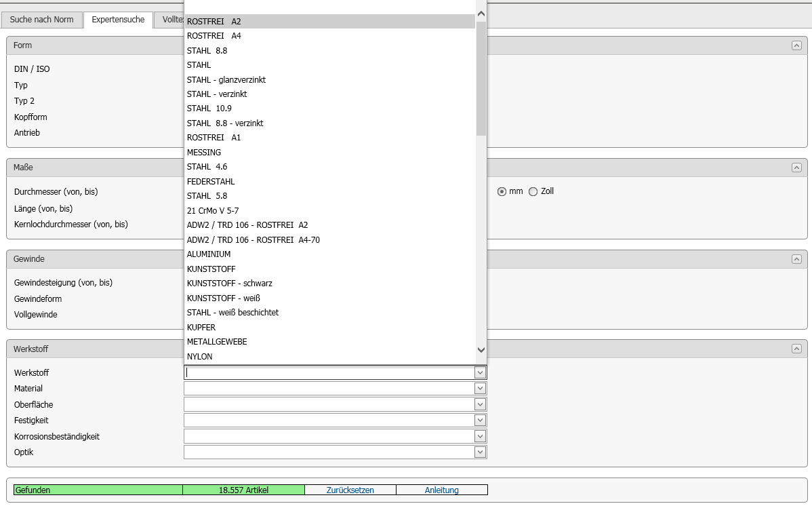Select the Expertensuche tab
The height and width of the screenshot is (506, 812).
(118, 20)
